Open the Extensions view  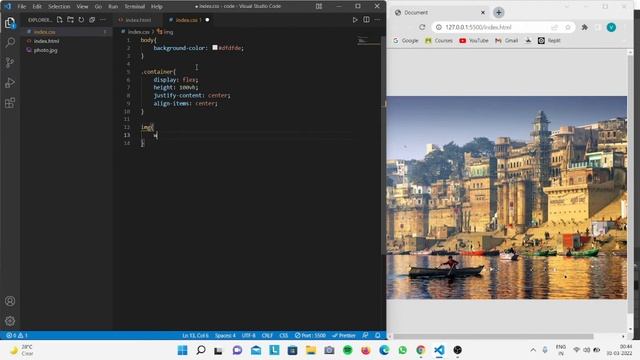(10, 102)
